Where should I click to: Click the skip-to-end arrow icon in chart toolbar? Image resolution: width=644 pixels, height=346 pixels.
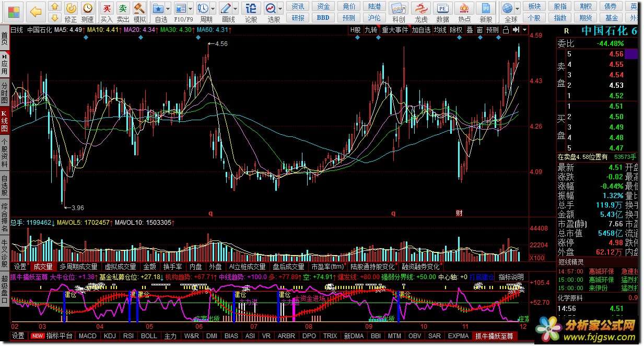click(x=516, y=30)
